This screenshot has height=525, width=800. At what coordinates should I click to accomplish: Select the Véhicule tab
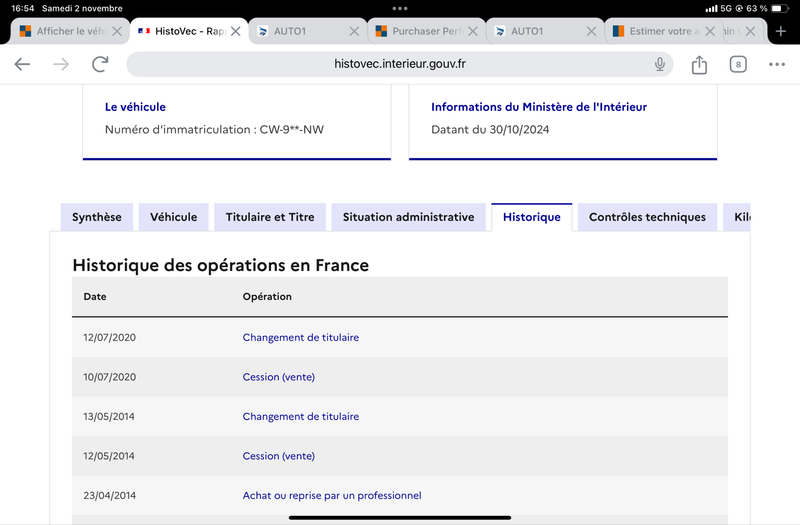point(173,217)
